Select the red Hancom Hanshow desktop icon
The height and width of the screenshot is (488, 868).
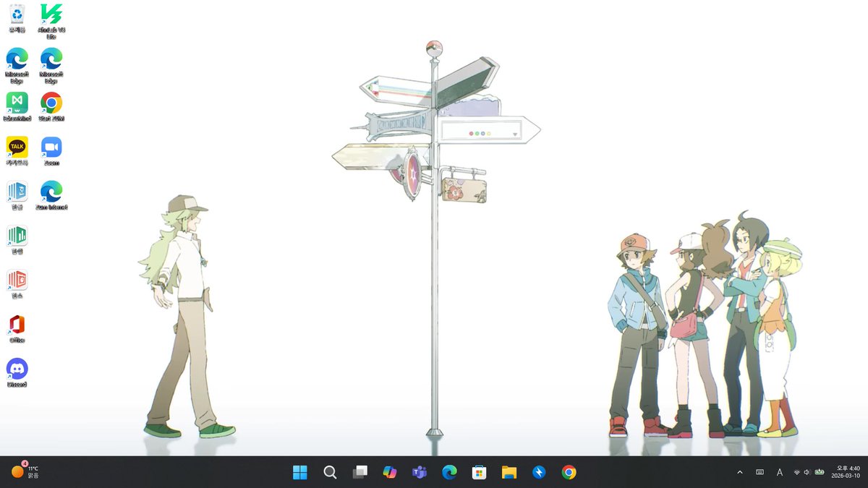[x=17, y=284]
